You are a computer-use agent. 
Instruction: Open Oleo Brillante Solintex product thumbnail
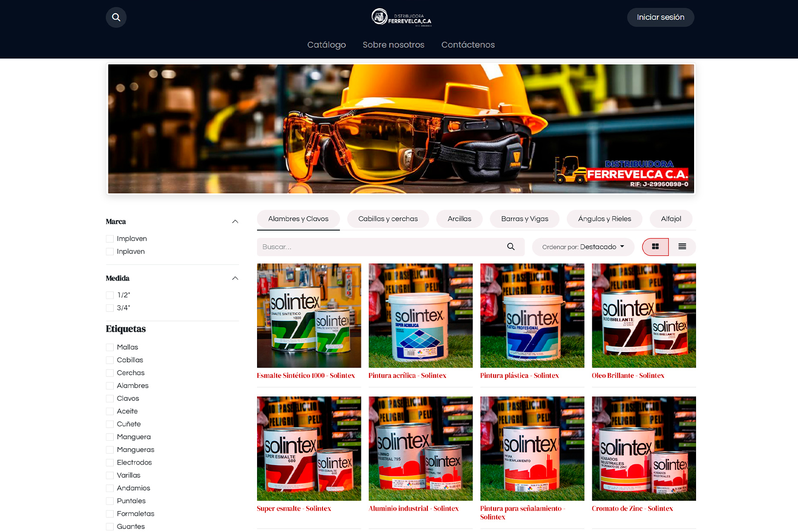tap(643, 315)
